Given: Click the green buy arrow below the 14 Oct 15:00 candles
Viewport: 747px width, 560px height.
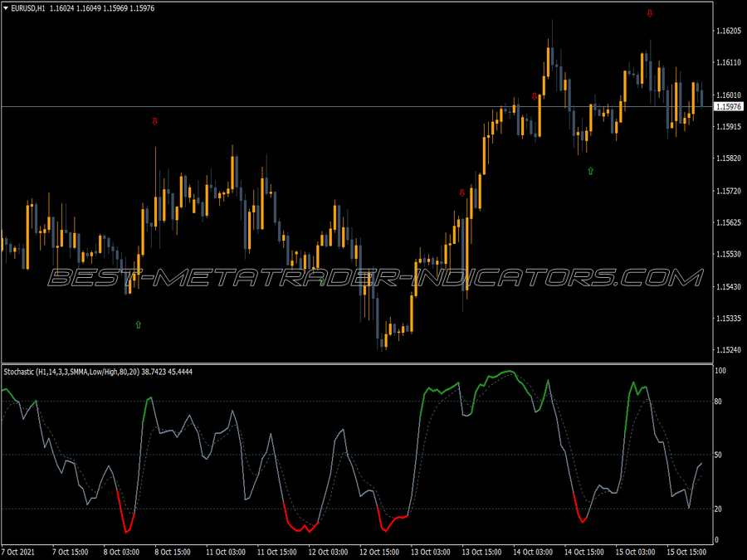Looking at the screenshot, I should pos(591,170).
